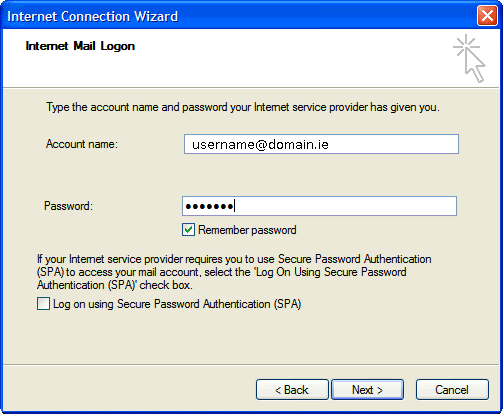Enable the Secure Password Authentication checkbox
The height and width of the screenshot is (414, 503).
click(x=43, y=304)
